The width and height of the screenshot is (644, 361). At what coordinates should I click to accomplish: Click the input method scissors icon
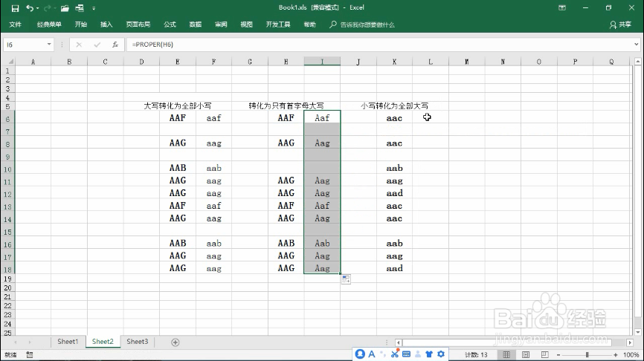(x=395, y=354)
